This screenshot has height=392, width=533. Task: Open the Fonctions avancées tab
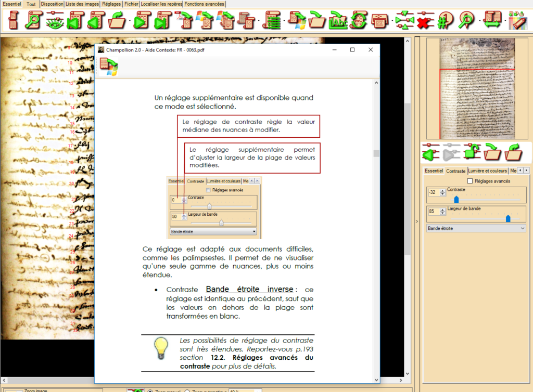(204, 4)
